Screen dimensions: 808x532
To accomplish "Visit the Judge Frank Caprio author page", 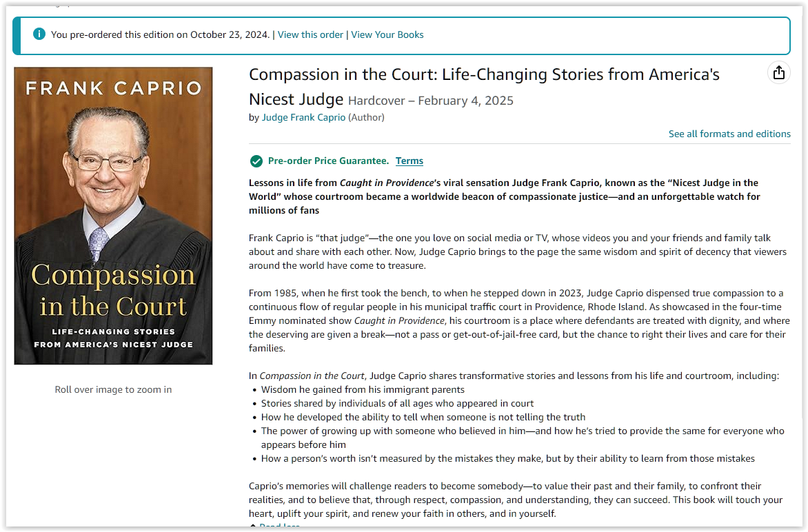I will (303, 117).
